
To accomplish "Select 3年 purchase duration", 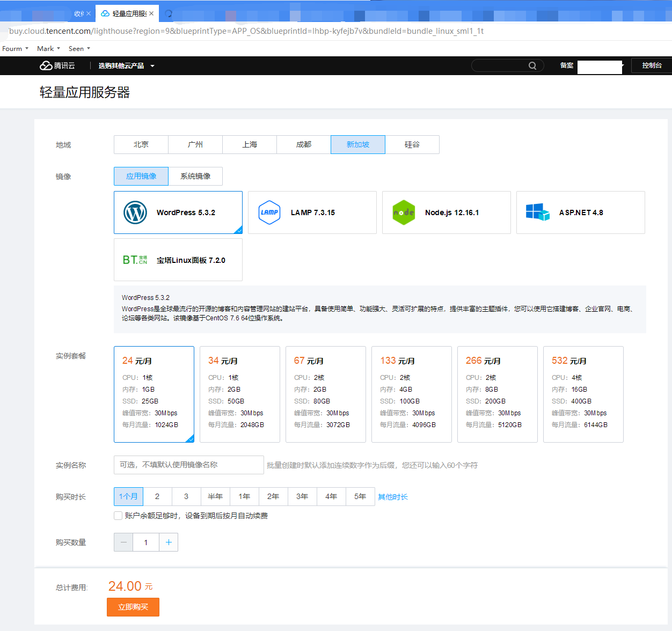I will click(302, 496).
